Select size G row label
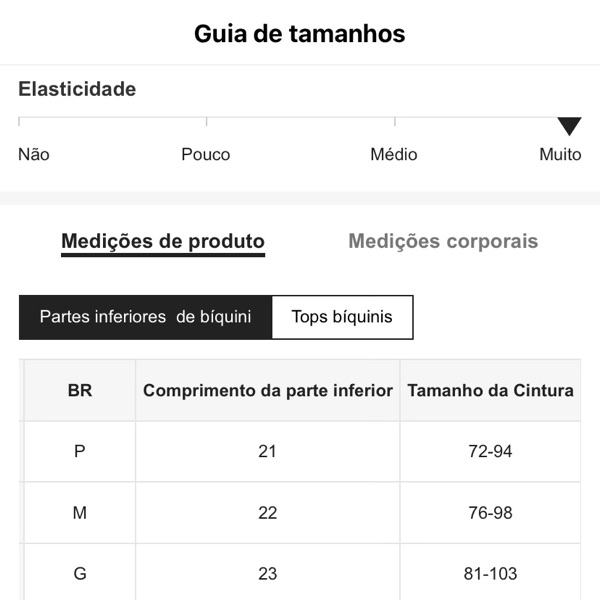600x600 pixels. (x=80, y=574)
